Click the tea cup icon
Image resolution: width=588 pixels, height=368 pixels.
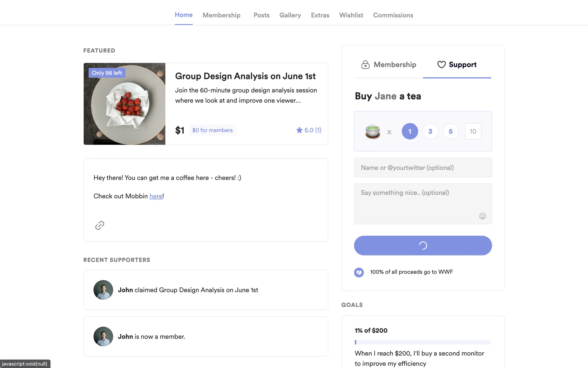372,132
